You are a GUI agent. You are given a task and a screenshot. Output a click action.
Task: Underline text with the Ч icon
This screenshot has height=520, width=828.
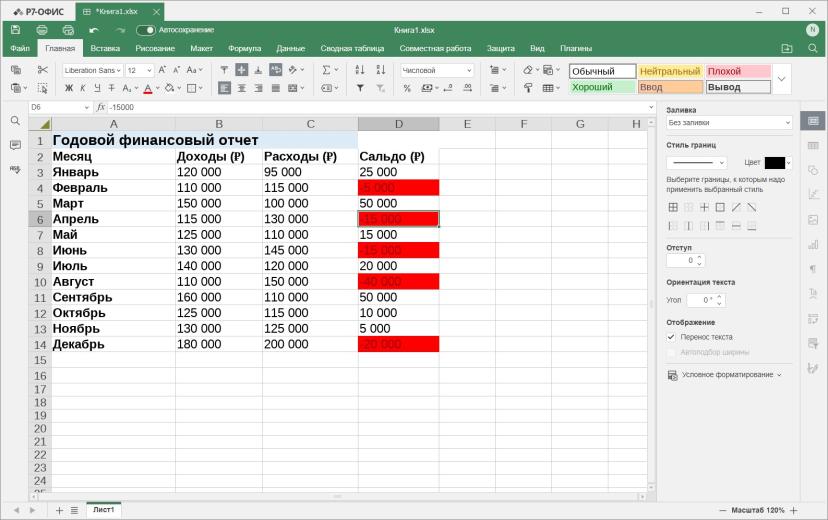coord(97,88)
